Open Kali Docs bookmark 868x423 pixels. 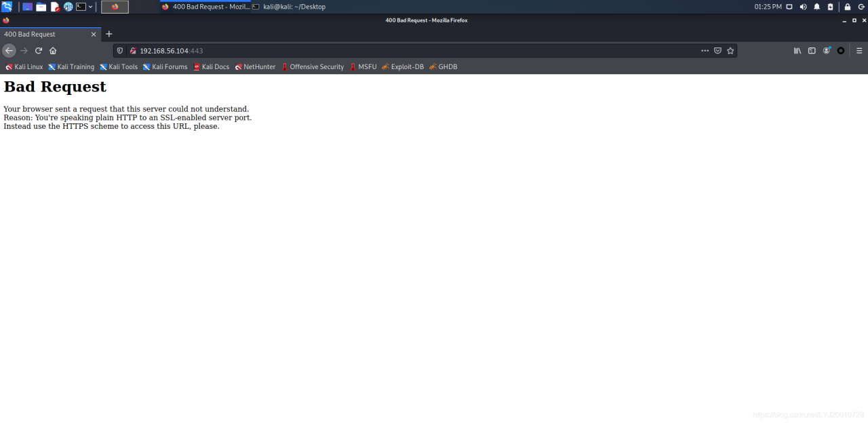[x=211, y=67]
